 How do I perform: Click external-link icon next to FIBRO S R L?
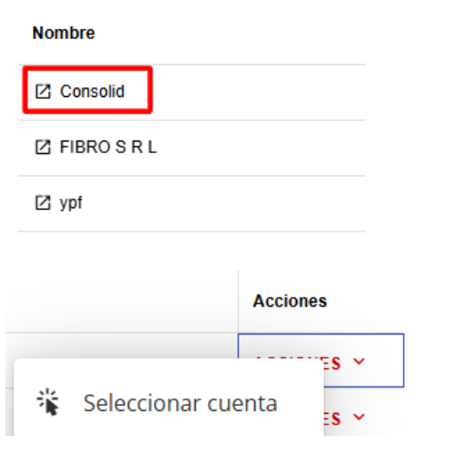click(43, 147)
